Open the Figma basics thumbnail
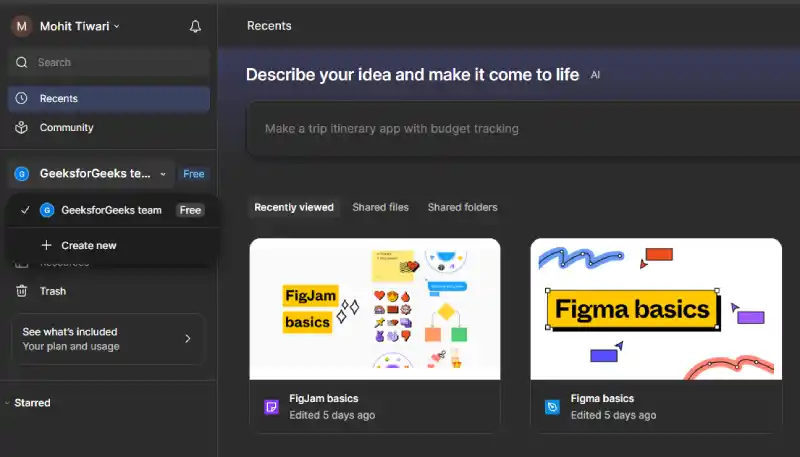Image resolution: width=800 pixels, height=457 pixels. pos(656,309)
